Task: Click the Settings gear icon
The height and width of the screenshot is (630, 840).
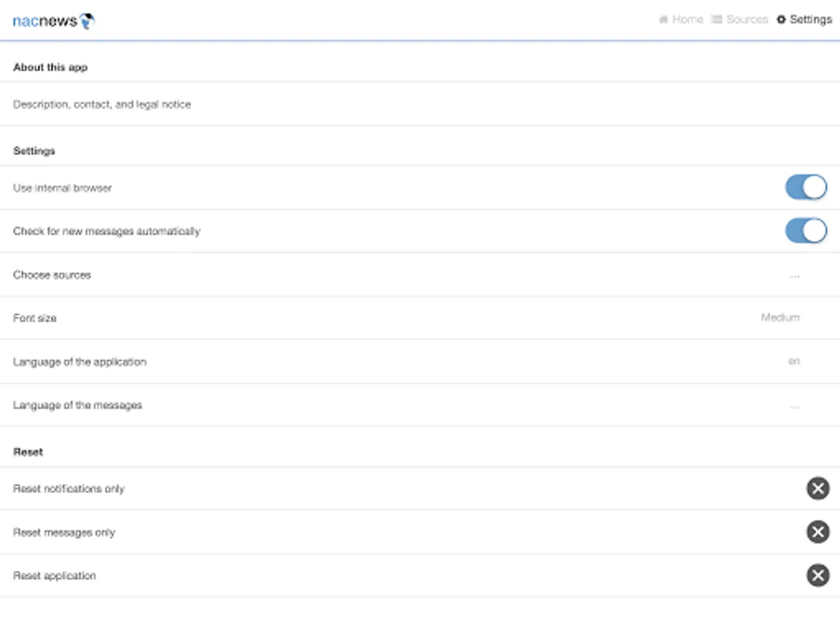Action: point(781,20)
